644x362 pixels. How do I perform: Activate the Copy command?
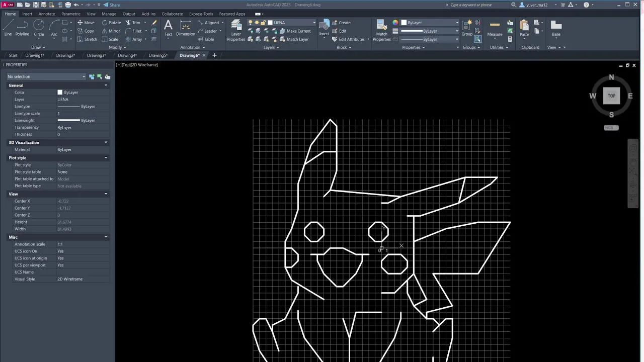(86, 31)
